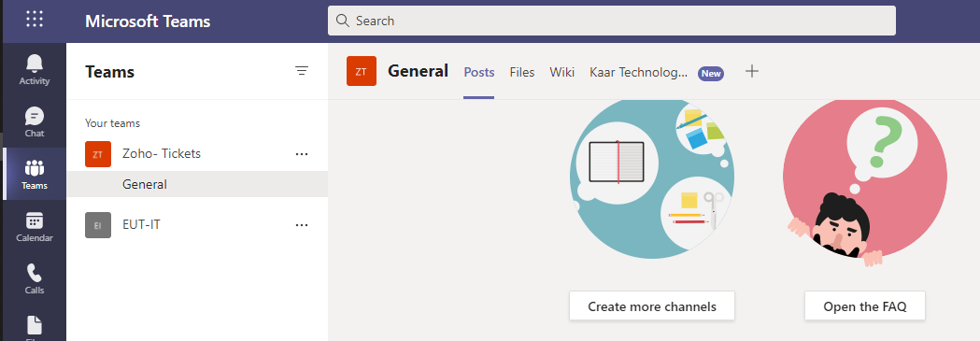The height and width of the screenshot is (341, 980).
Task: Click the General channel heading
Action: 419,71
